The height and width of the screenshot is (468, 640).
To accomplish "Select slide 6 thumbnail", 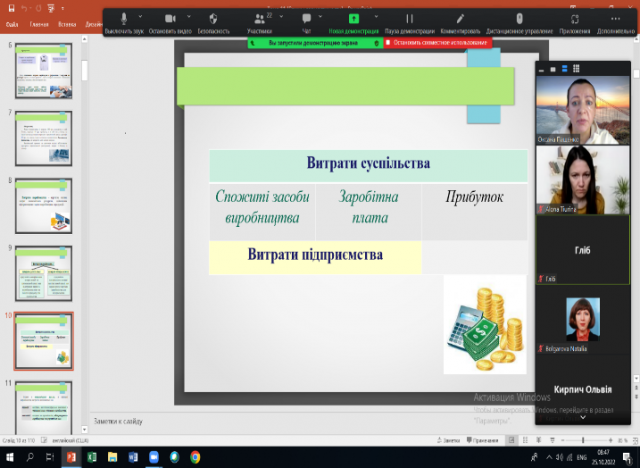I will tap(44, 71).
